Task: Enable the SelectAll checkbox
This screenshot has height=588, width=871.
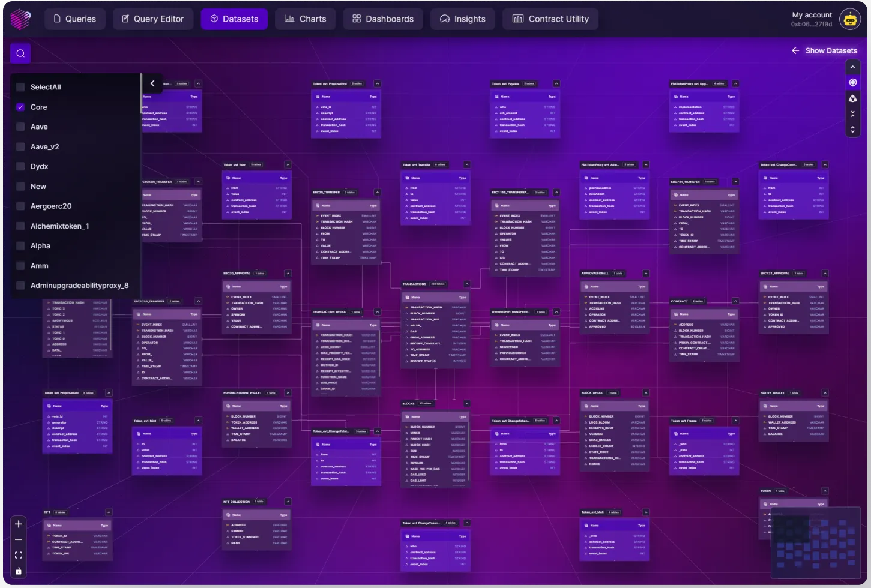Action: (21, 87)
